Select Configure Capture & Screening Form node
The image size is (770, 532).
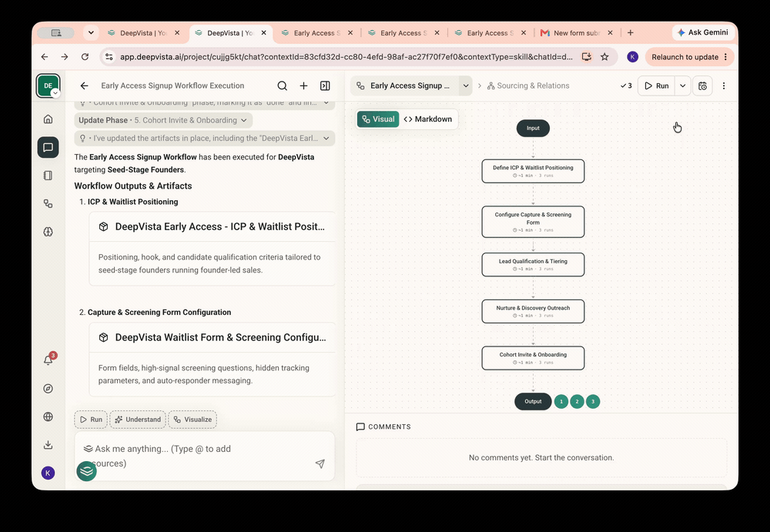533,222
